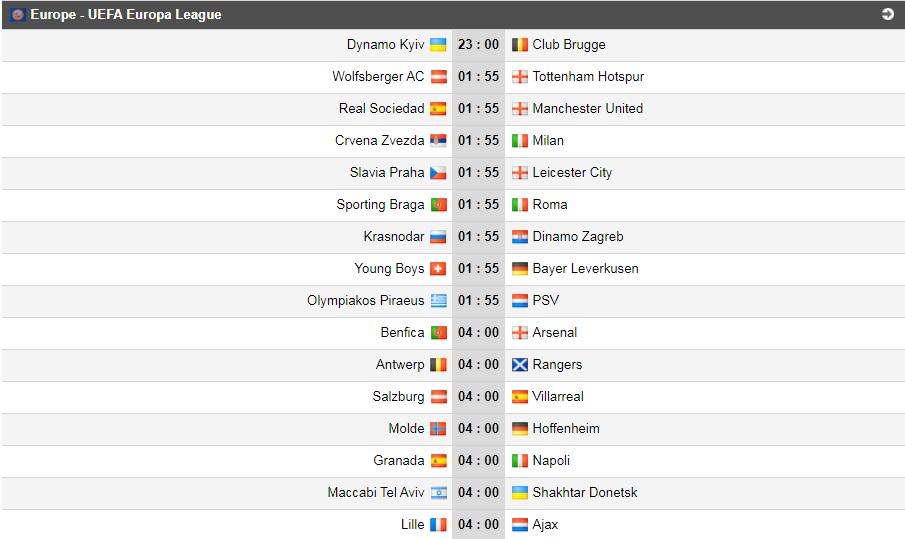The height and width of the screenshot is (539, 905).
Task: Click the Lille vs Ajax 04:00 time
Action: click(x=478, y=525)
